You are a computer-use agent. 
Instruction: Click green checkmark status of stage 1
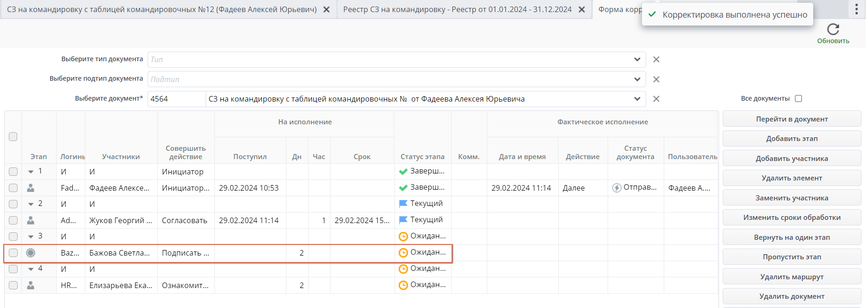[403, 172]
